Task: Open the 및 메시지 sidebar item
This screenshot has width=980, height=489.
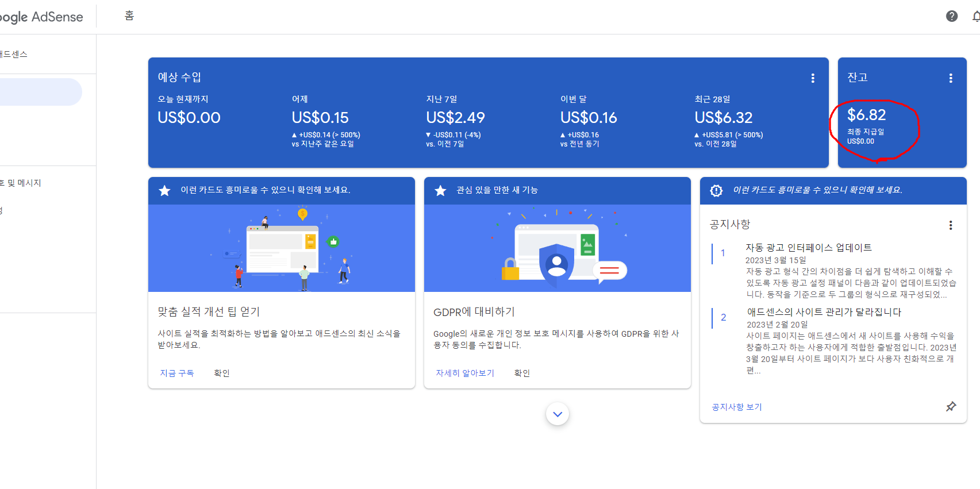Action: (x=21, y=183)
